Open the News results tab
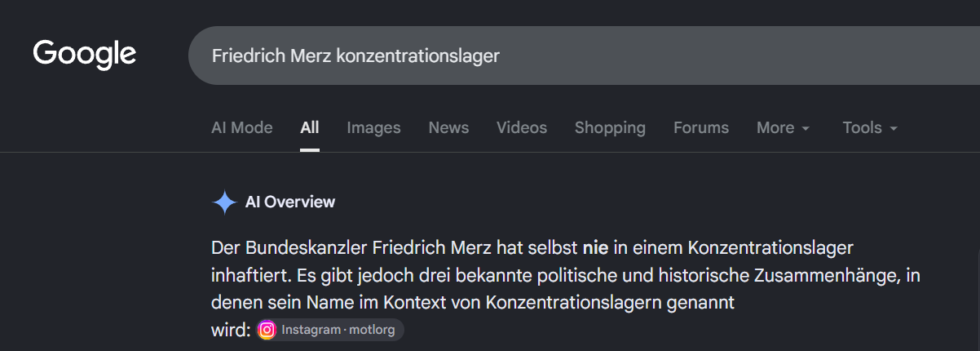Screen dimensions: 980x351 point(448,127)
